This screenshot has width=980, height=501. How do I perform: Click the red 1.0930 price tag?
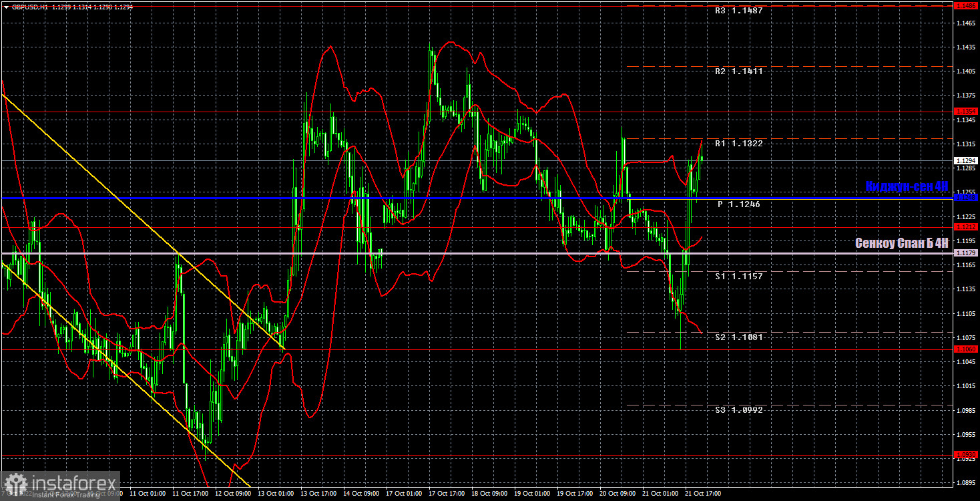966,454
